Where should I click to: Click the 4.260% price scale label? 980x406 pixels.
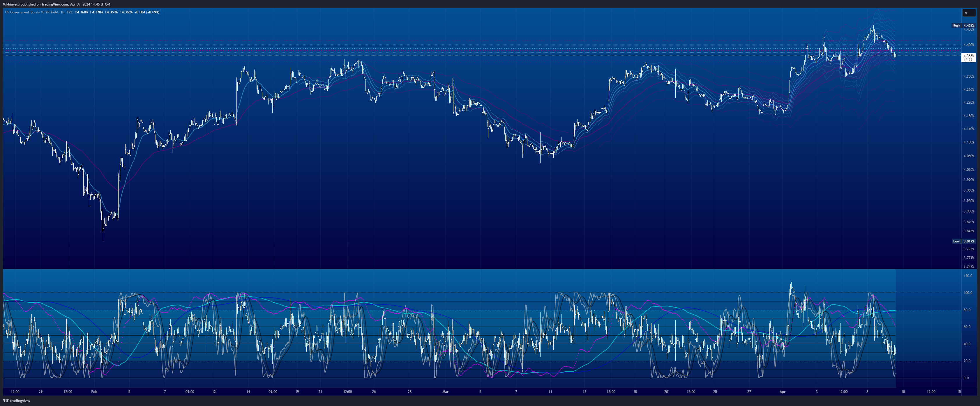[x=969, y=90]
